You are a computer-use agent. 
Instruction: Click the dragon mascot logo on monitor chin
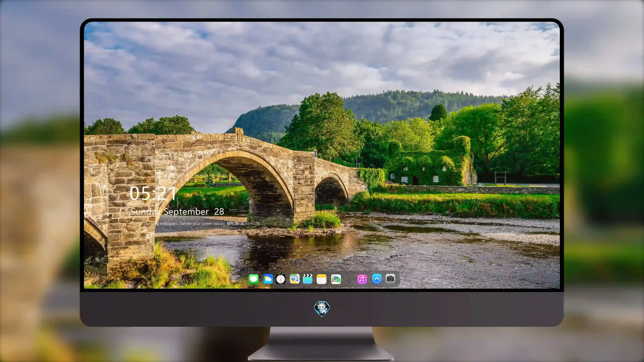[322, 309]
